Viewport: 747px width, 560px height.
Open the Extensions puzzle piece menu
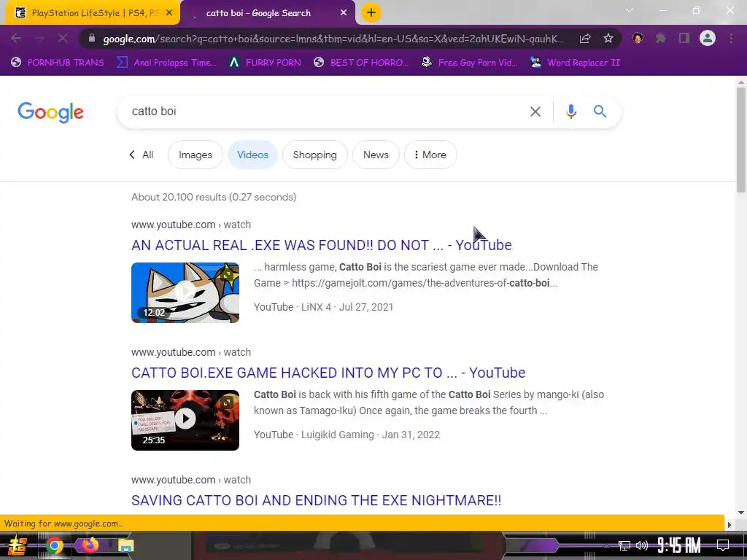[x=661, y=38]
